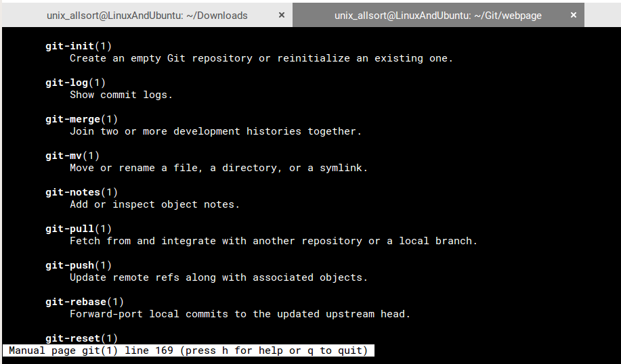Click 'Update remote refs along with' description
The height and width of the screenshot is (364, 621).
[x=219, y=277]
